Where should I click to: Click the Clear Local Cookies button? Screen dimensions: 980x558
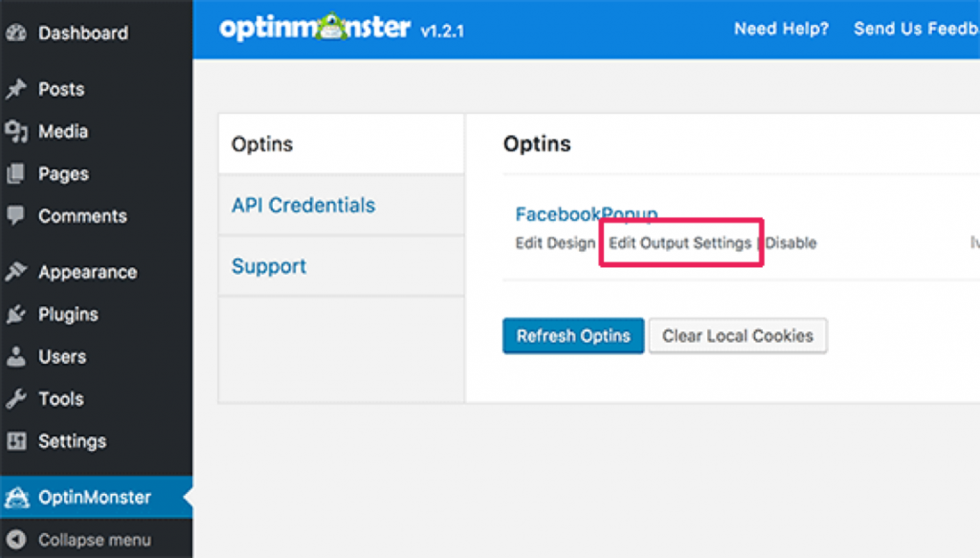point(738,336)
